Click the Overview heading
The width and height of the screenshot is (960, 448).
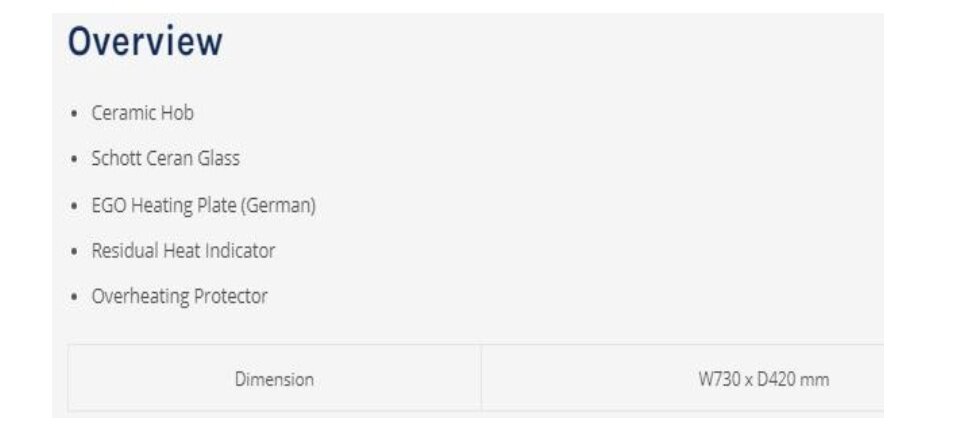click(145, 42)
